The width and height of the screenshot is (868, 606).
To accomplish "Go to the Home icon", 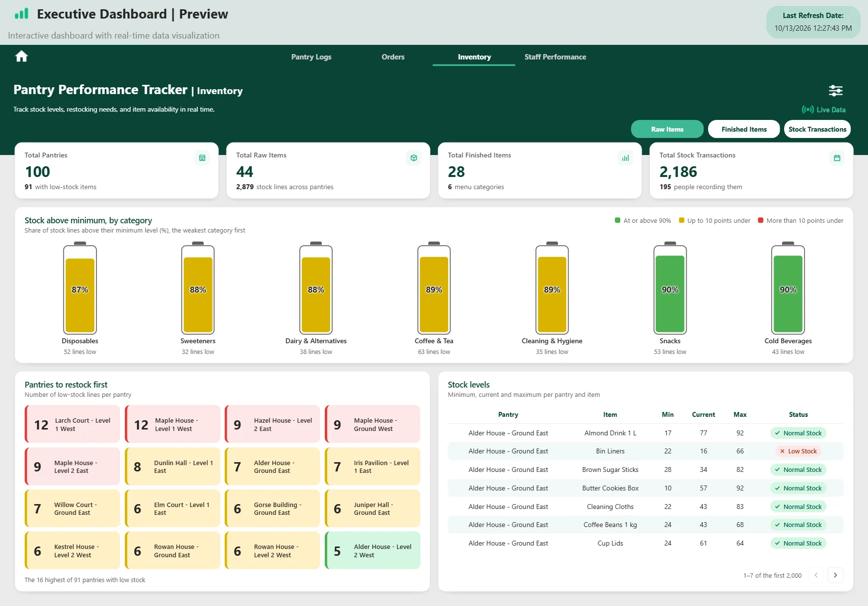I will (x=21, y=57).
